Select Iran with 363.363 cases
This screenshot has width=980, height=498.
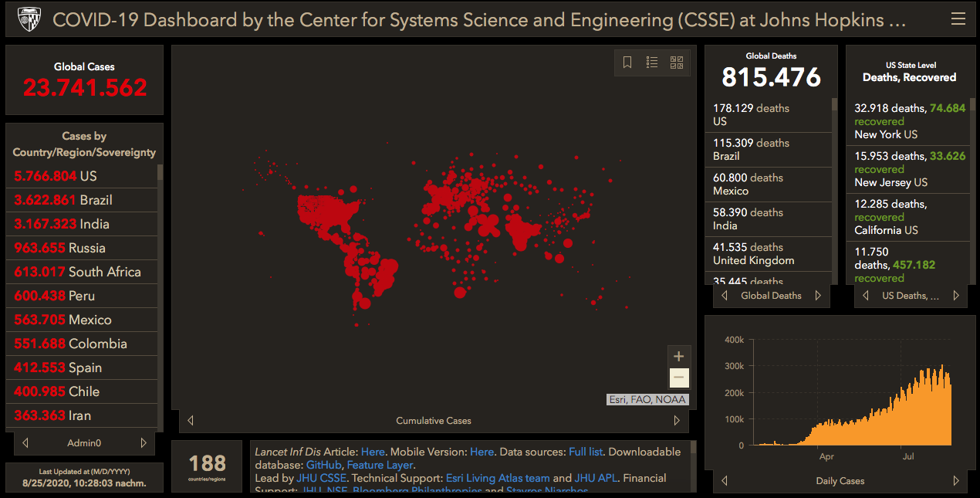click(82, 415)
